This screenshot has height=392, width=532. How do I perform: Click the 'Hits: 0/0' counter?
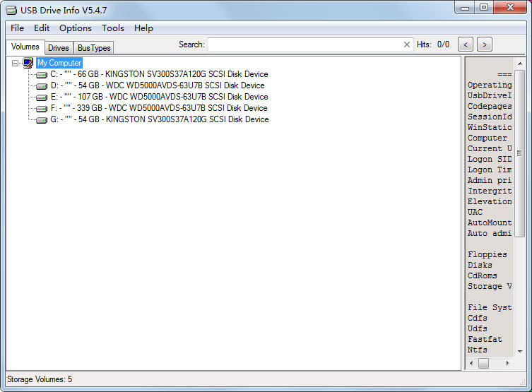click(x=433, y=44)
